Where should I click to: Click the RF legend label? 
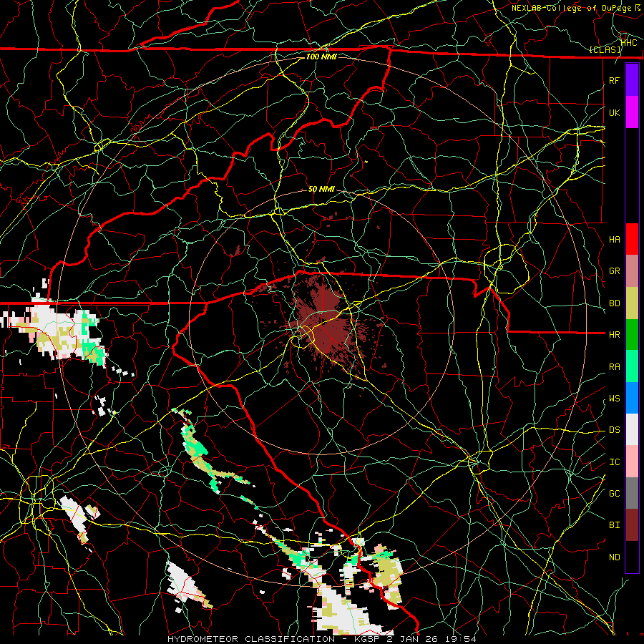(615, 80)
